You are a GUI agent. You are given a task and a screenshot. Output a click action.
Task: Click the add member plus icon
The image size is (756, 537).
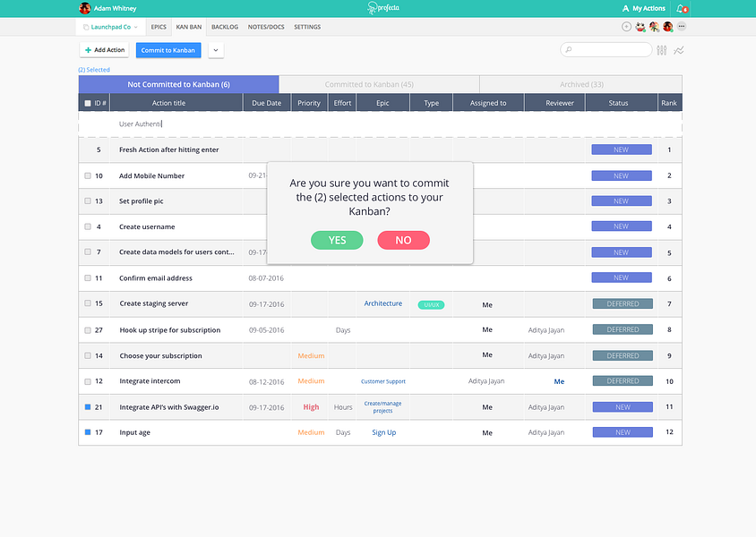tap(626, 27)
